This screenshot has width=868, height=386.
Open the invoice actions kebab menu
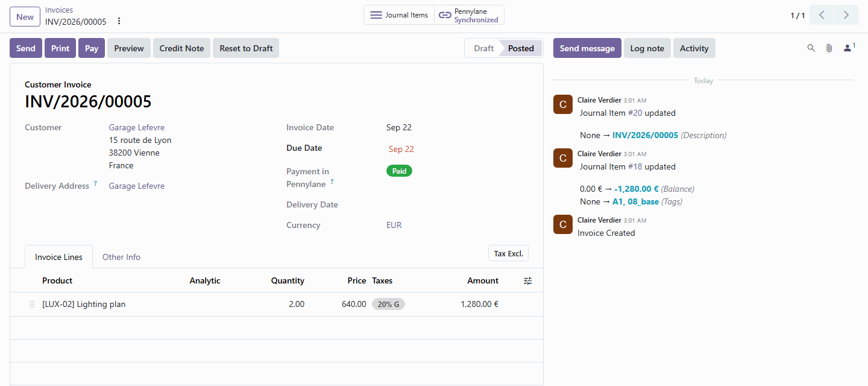tap(119, 21)
